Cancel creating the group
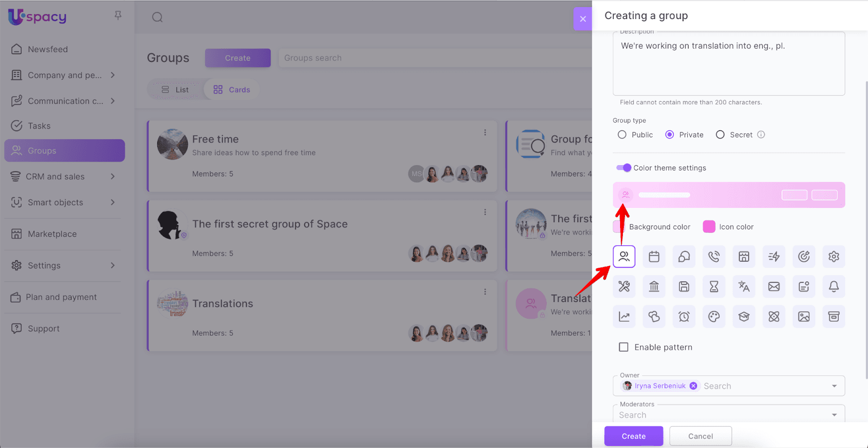Screen dimensions: 868x448 [700, 436]
